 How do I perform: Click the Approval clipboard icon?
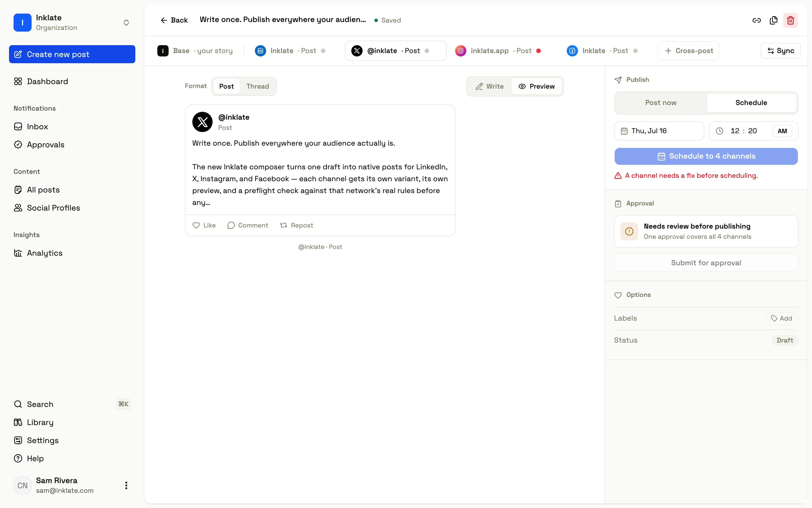(618, 203)
